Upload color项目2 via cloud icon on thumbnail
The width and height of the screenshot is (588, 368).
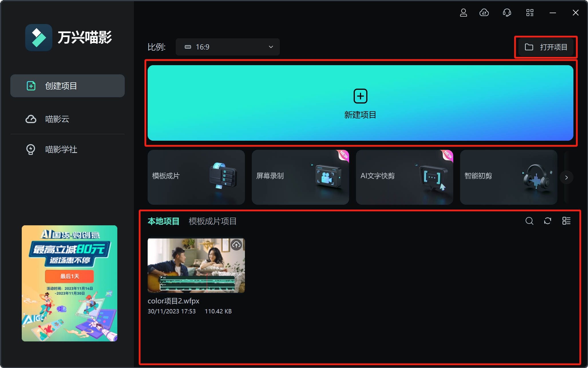(236, 244)
